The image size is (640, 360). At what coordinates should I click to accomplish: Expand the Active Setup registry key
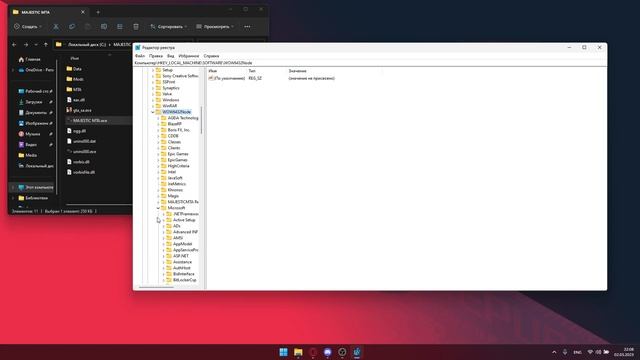[164, 220]
